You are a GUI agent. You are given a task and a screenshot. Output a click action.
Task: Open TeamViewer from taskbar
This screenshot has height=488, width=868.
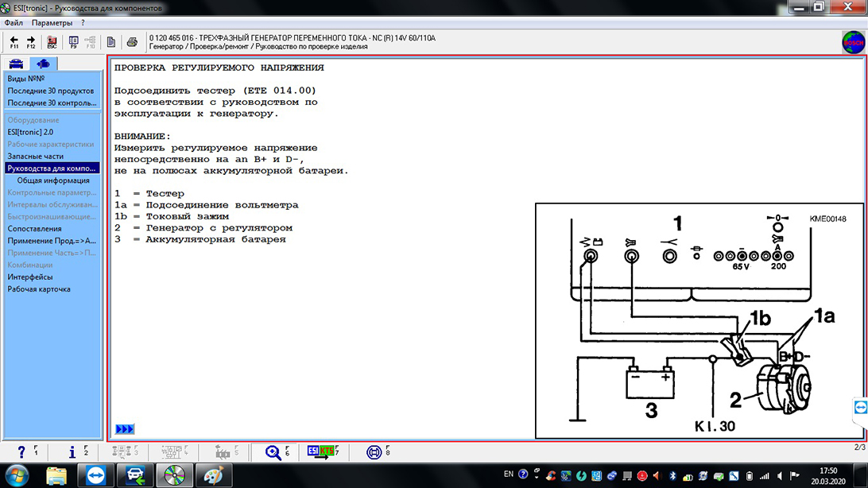(x=95, y=476)
